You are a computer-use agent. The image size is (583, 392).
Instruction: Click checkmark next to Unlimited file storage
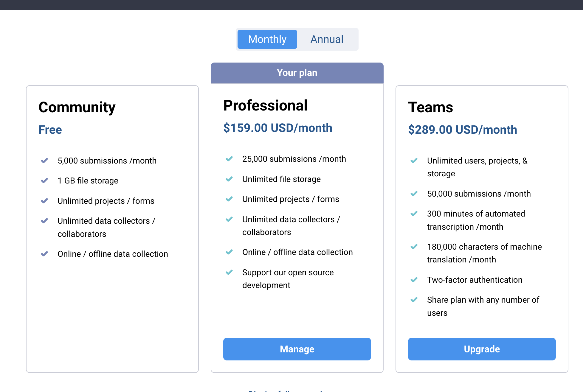tap(229, 179)
